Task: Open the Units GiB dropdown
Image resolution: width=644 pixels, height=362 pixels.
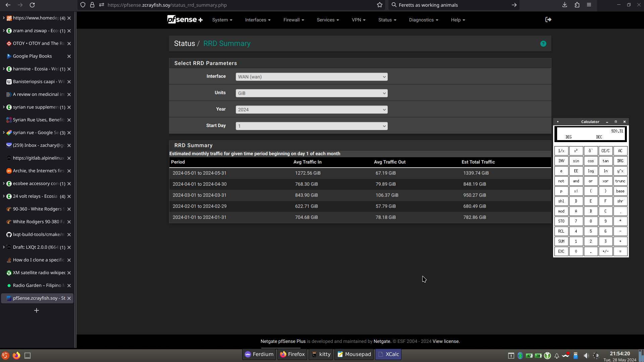Action: (311, 93)
